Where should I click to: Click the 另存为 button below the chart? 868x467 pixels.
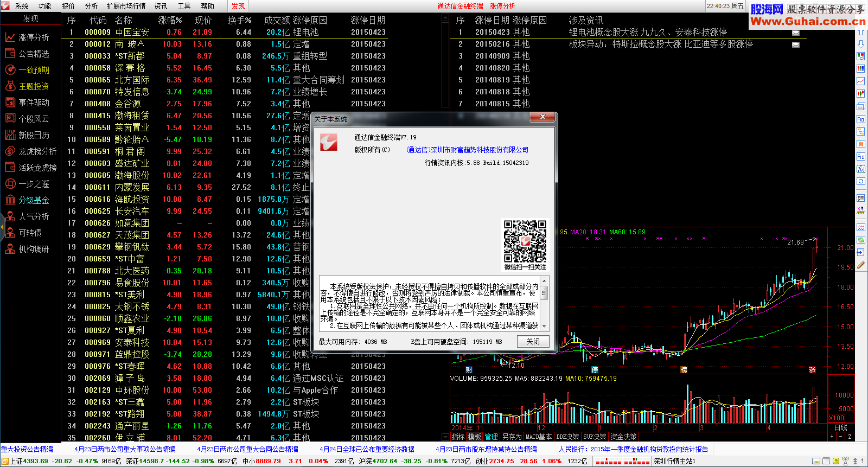point(512,437)
